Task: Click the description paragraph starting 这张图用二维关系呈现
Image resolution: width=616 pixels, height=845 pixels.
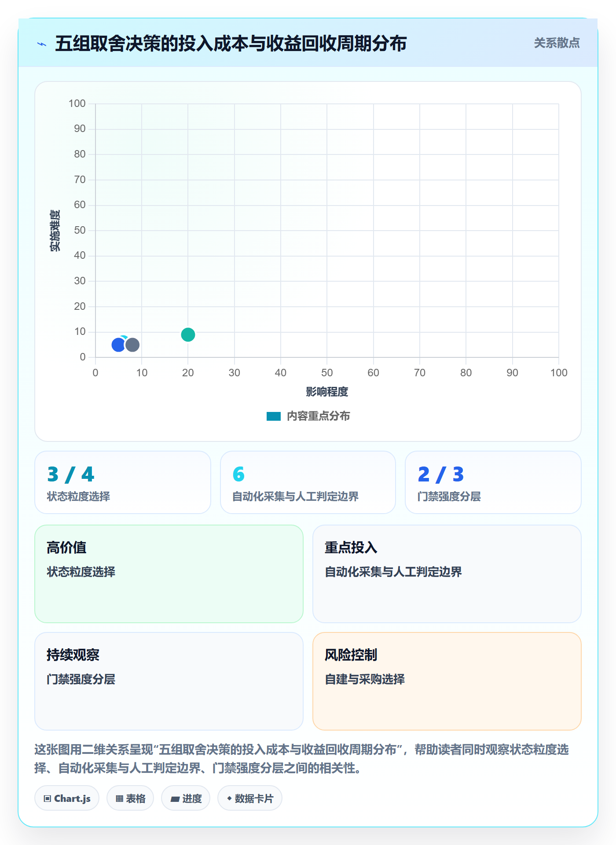Action: (302, 759)
